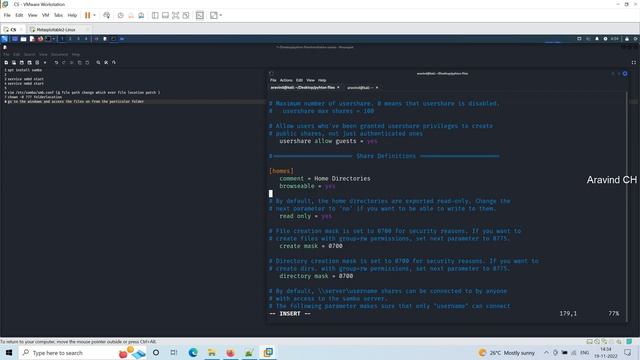
Task: Launch the red browser icon in Kali panel
Action: [x=40, y=39]
